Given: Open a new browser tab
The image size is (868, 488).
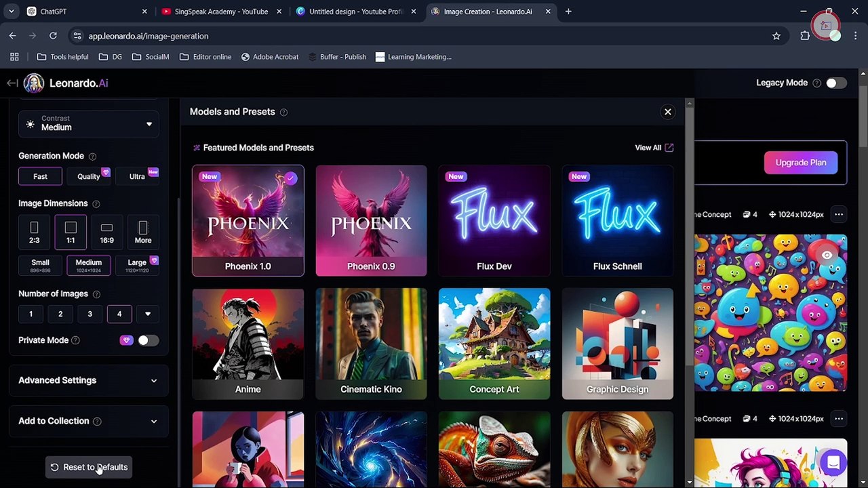Looking at the screenshot, I should point(568,12).
